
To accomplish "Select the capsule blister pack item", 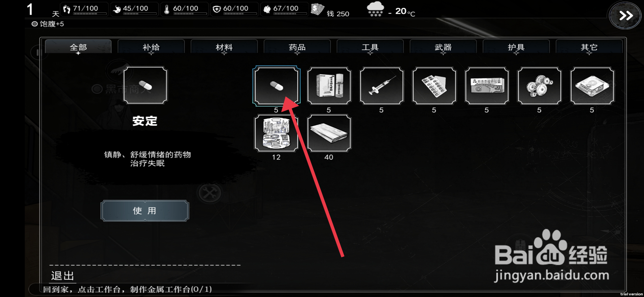I will pyautogui.click(x=434, y=86).
